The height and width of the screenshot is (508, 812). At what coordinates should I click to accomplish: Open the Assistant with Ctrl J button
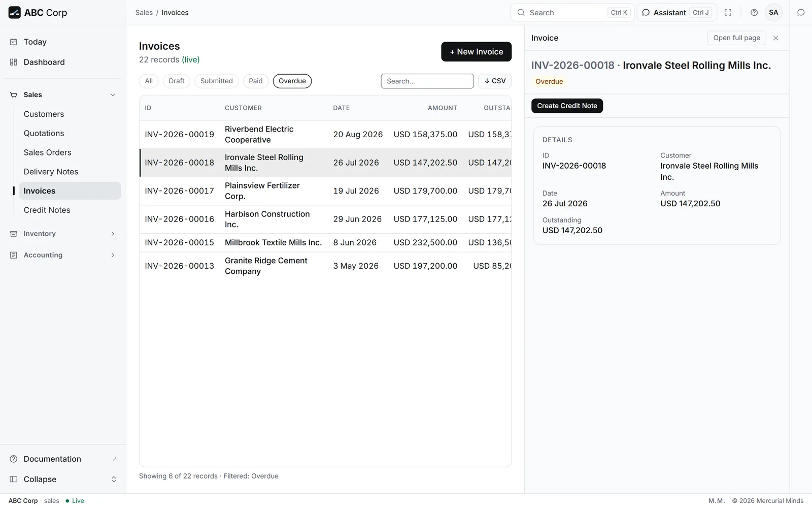tap(677, 13)
